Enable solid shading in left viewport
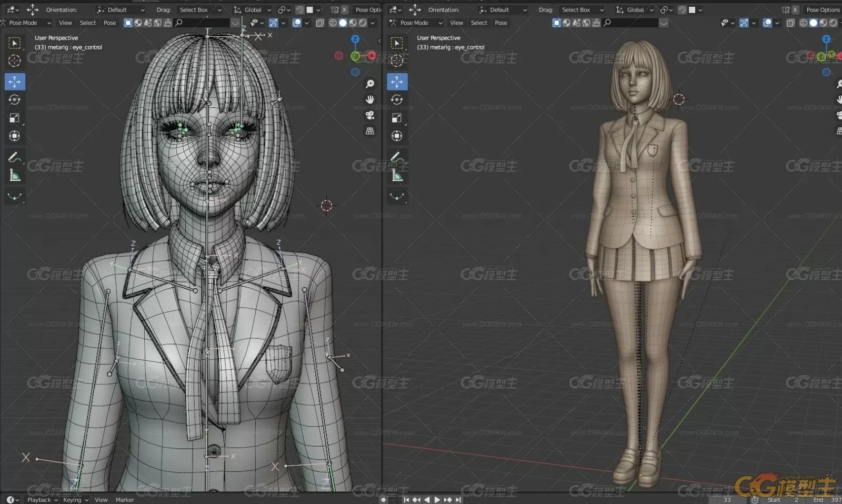842x504 pixels. click(x=343, y=23)
